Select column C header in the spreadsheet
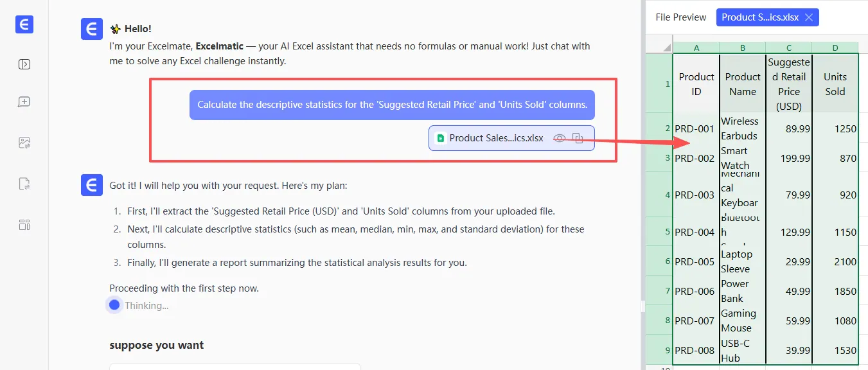 coord(788,48)
